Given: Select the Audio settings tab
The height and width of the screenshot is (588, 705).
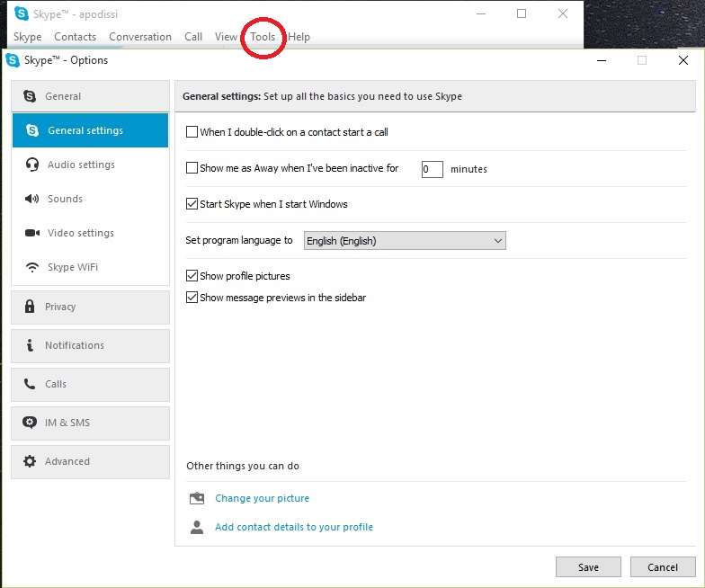Looking at the screenshot, I should click(x=90, y=165).
